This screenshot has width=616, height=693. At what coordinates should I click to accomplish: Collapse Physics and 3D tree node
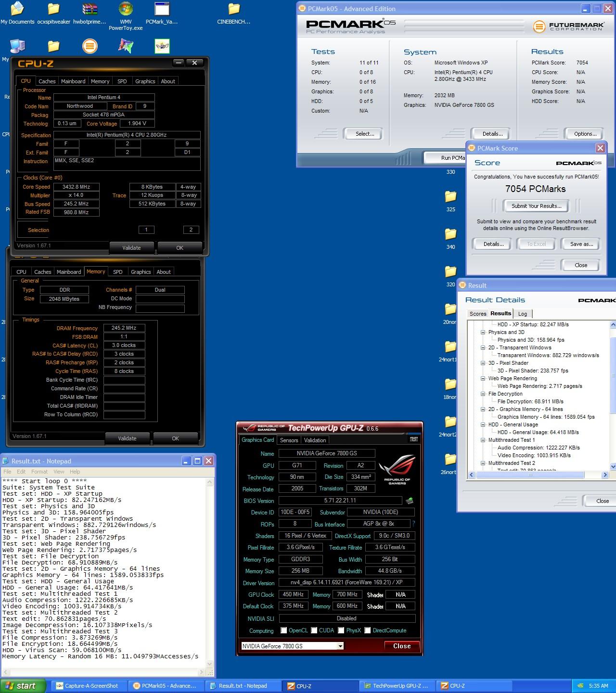(483, 332)
